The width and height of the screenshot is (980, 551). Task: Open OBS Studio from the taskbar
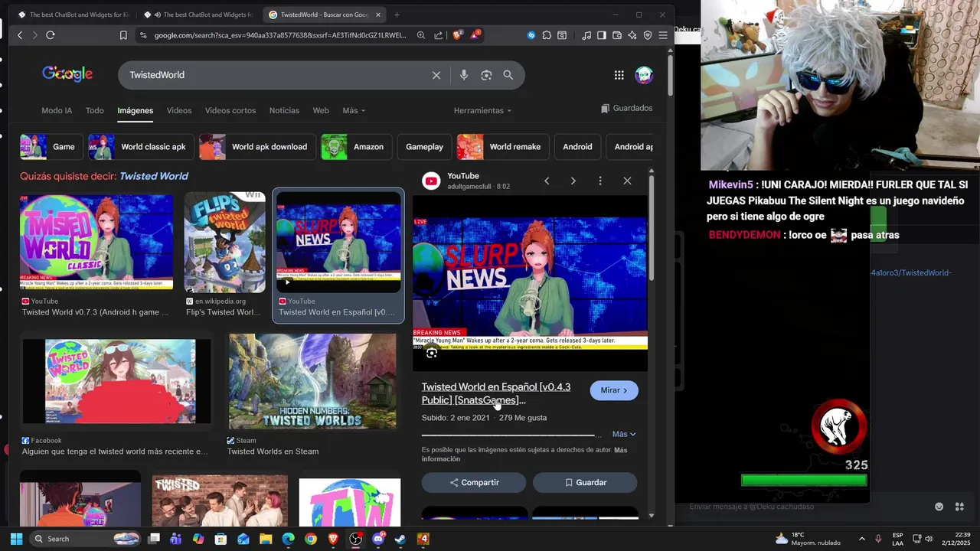(355, 539)
